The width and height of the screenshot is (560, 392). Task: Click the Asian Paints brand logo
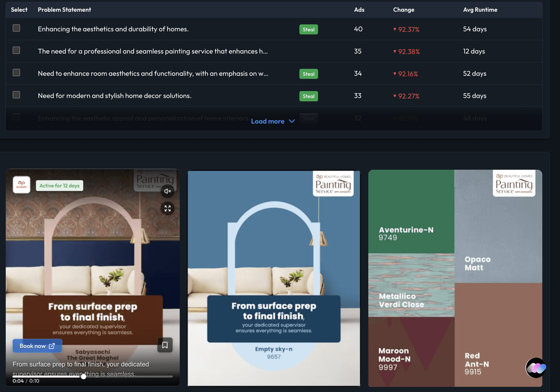[x=22, y=185]
